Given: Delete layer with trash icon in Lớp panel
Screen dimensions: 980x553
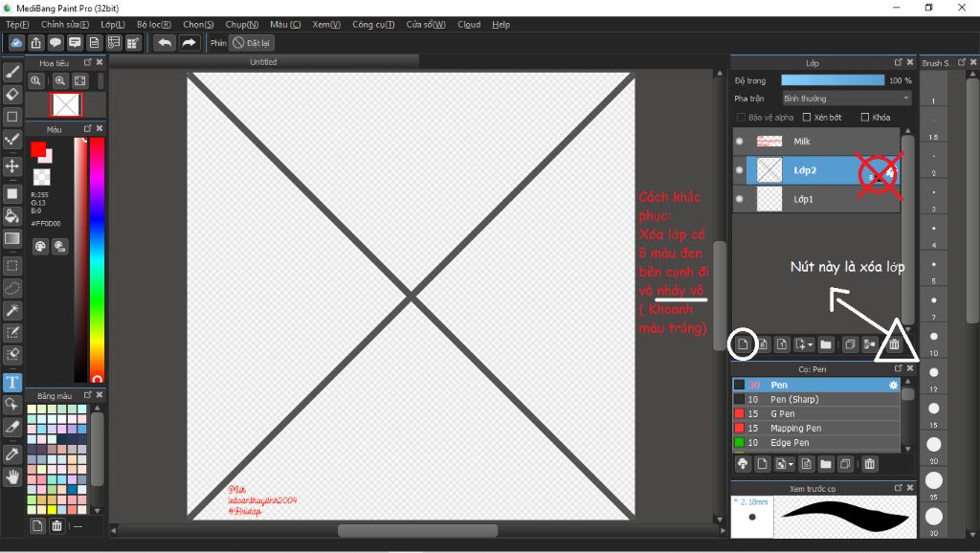Looking at the screenshot, I should 894,344.
